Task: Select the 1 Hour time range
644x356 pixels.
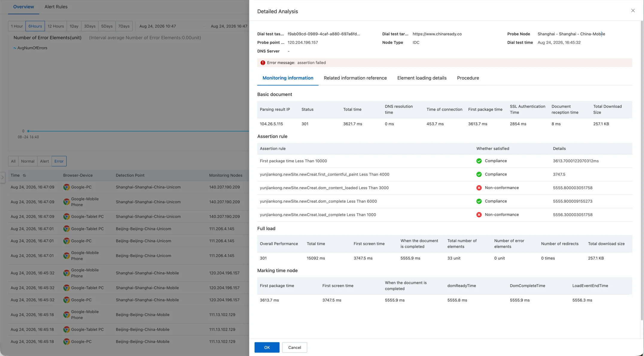Action: 17,26
